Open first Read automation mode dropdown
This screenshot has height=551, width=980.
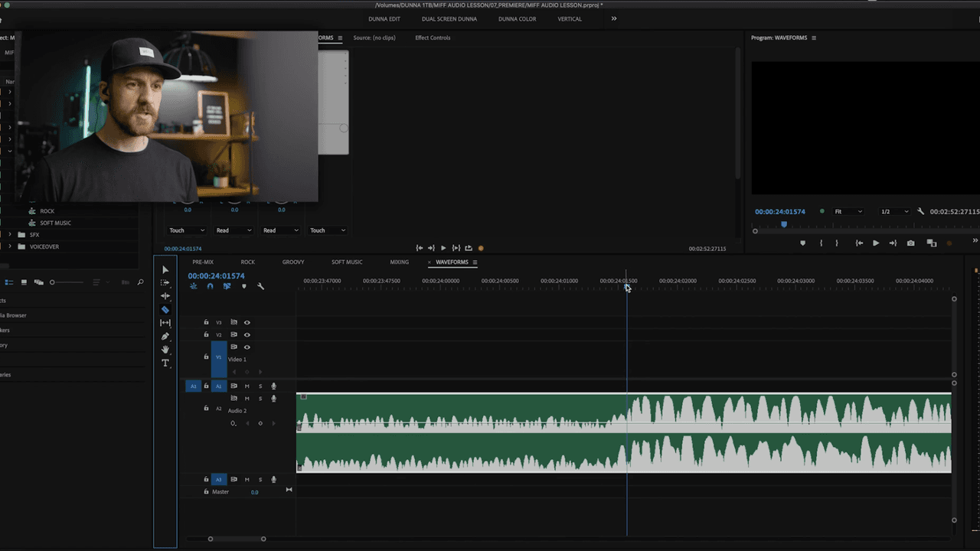234,230
